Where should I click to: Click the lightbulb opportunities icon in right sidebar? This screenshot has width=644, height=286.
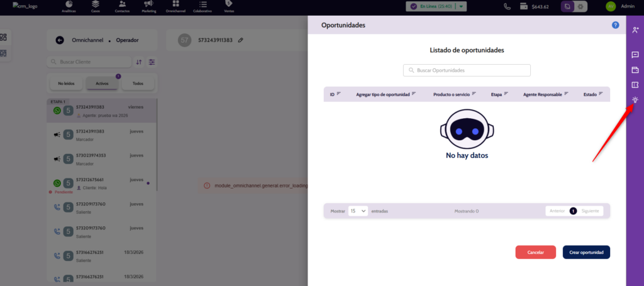(x=635, y=100)
